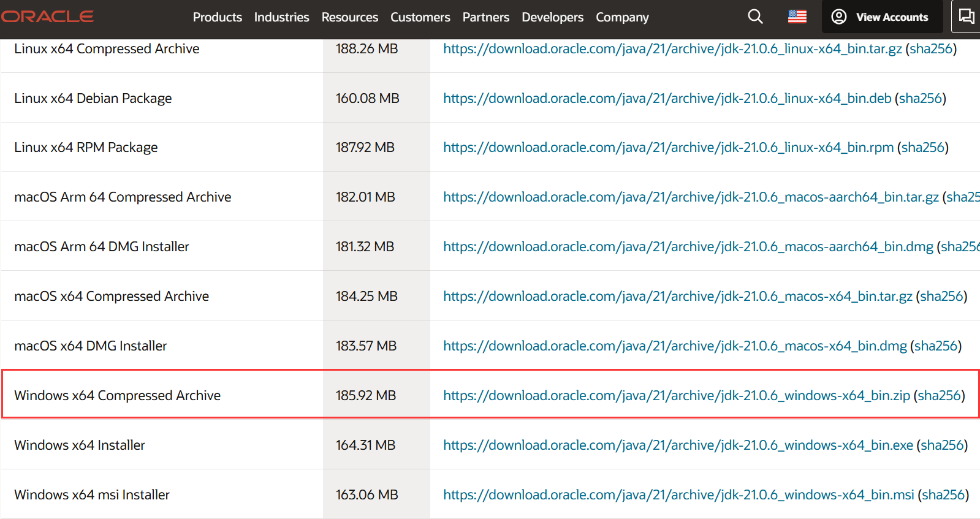
Task: Open sha256 for Linux x64 Debian Package
Action: click(921, 98)
